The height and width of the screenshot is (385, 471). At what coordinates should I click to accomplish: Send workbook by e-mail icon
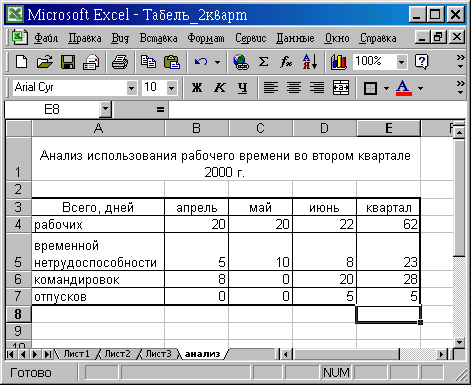click(91, 62)
